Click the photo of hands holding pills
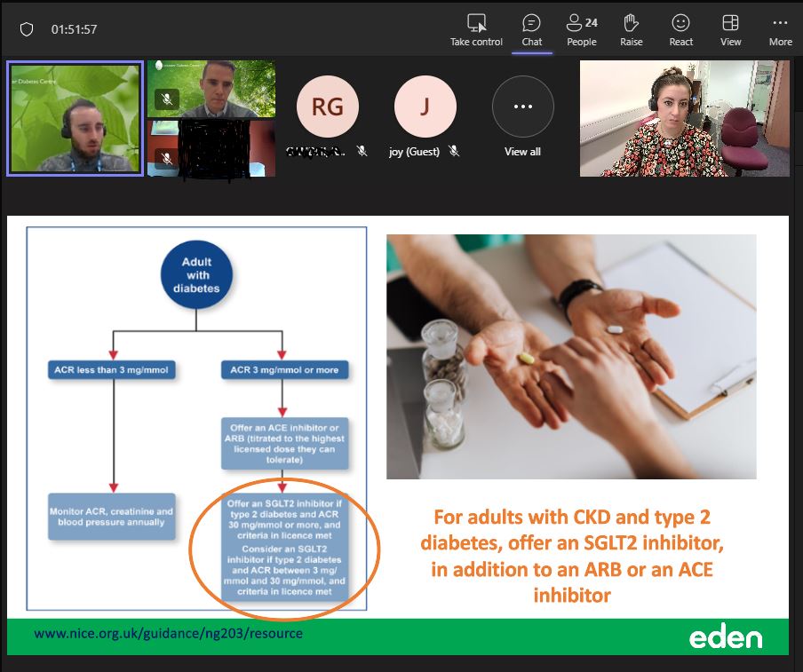 coord(571,357)
